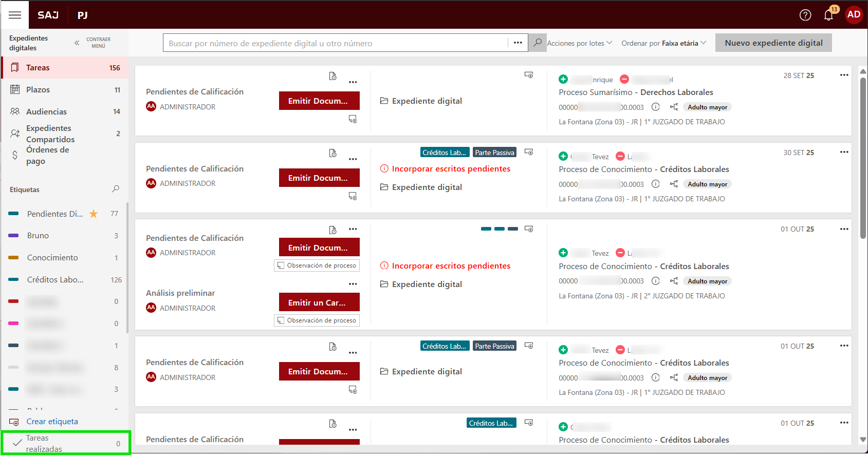Viewport: 868px width, 456px height.
Task: Open the hamburger main menu
Action: coord(15,15)
